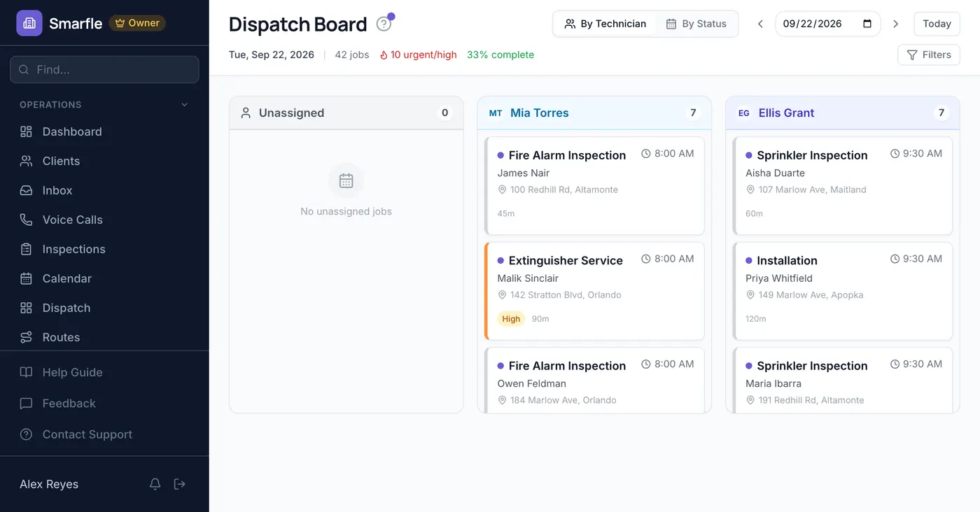Go to next day arrow
Image resolution: width=980 pixels, height=512 pixels.
click(x=895, y=24)
